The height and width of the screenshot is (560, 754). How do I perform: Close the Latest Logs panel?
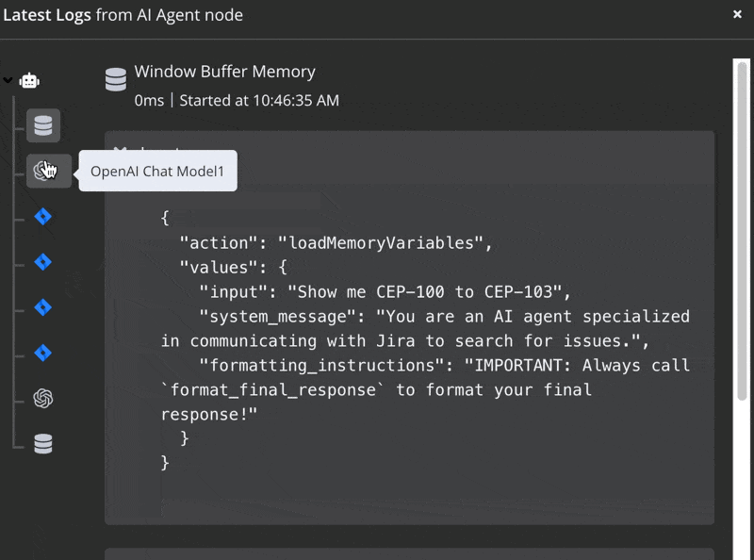[737, 14]
